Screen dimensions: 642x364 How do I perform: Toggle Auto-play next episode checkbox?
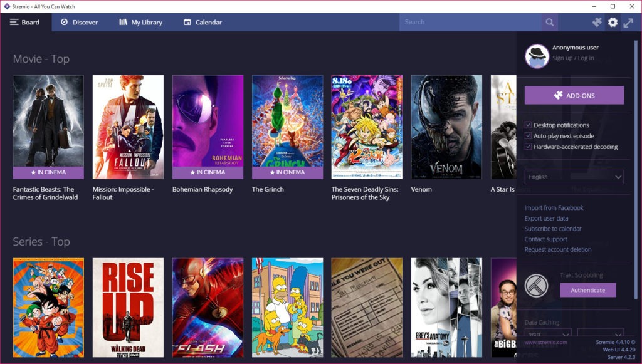(x=528, y=136)
